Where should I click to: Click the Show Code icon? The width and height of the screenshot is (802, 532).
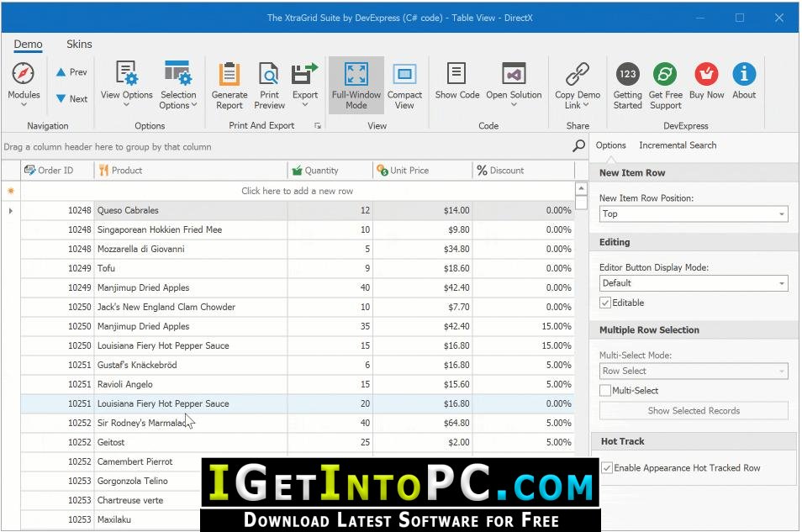(x=456, y=73)
